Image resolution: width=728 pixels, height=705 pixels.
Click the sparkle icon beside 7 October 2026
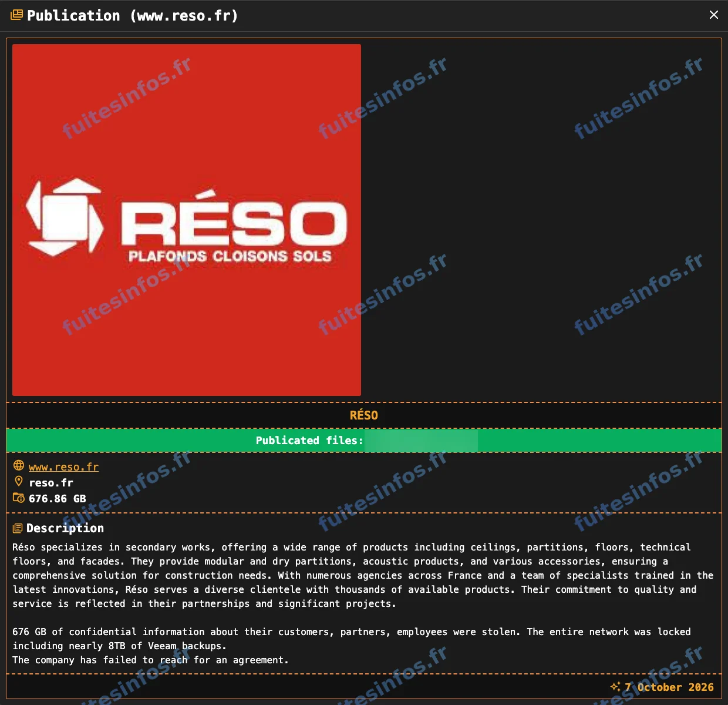tap(615, 686)
